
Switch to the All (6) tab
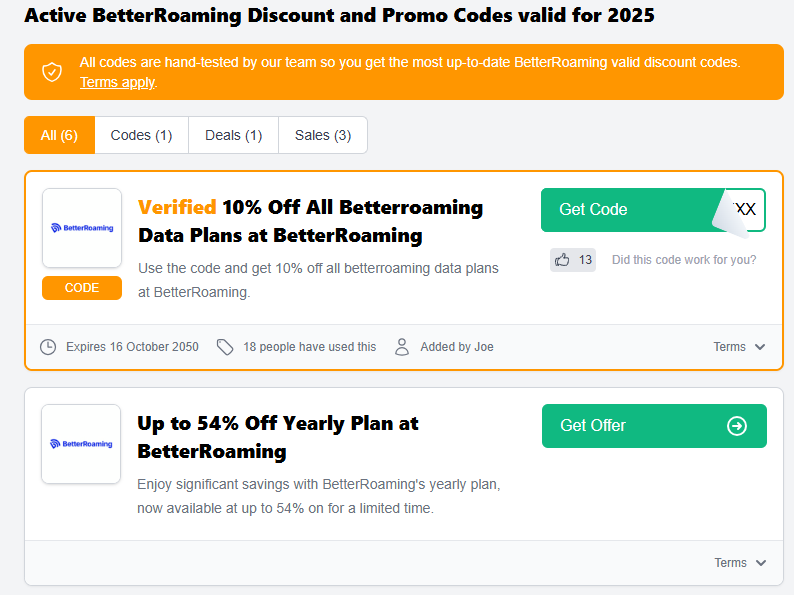pyautogui.click(x=59, y=135)
